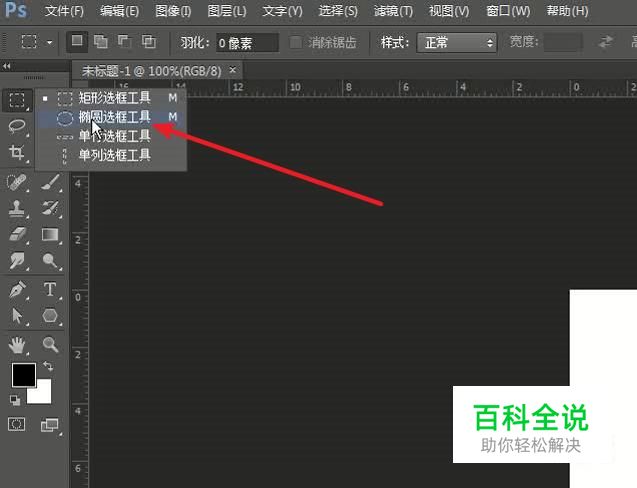Open the 窗口(W) menu

[508, 11]
